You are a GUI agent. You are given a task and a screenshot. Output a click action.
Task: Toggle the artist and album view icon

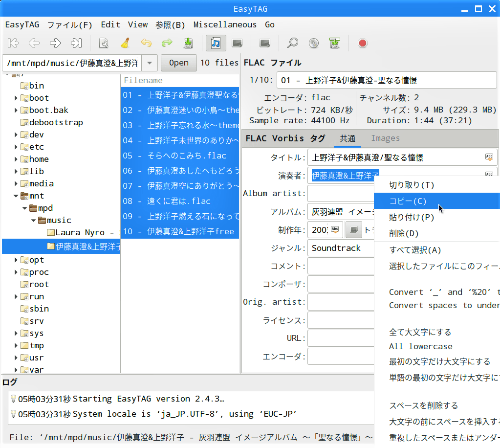click(x=237, y=43)
